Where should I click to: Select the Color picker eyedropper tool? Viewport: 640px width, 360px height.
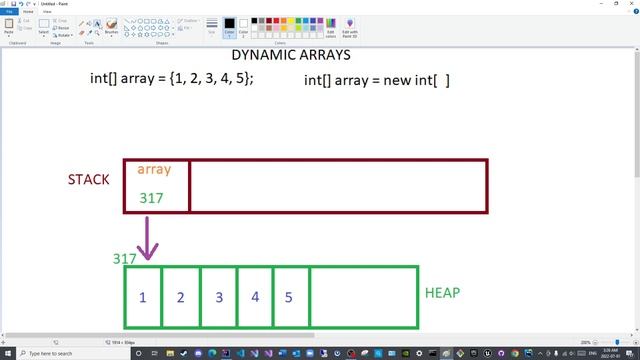tap(89, 33)
